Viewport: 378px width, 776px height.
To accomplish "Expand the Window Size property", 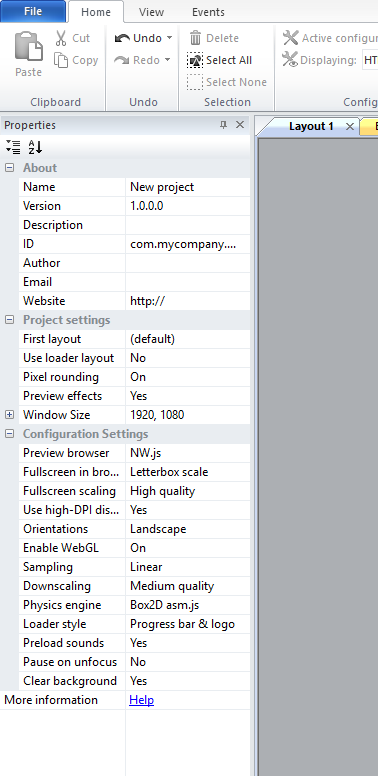I will point(9,415).
